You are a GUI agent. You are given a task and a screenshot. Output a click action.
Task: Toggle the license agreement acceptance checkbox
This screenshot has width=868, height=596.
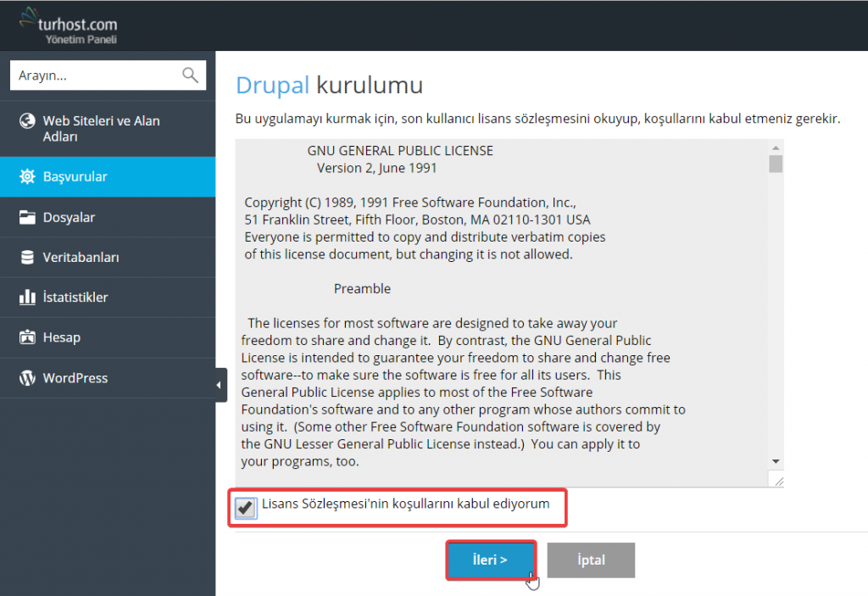coord(246,507)
